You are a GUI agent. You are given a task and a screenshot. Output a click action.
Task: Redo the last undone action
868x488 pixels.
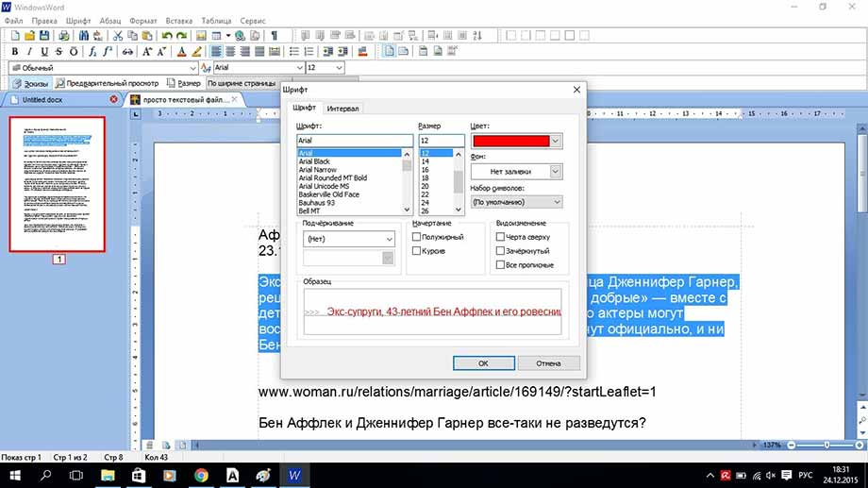tap(181, 36)
